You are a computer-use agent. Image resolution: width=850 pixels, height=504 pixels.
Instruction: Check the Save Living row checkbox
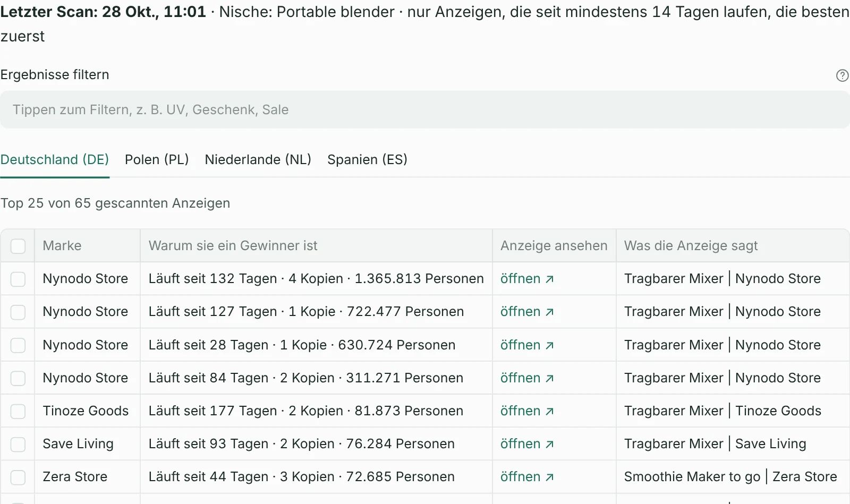[18, 444]
